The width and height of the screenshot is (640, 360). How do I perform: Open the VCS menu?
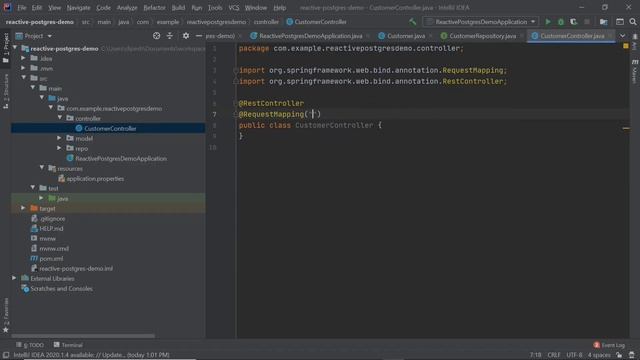coord(233,8)
